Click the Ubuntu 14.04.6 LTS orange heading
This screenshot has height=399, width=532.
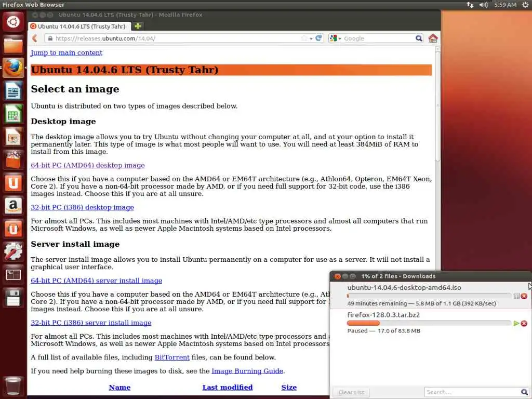point(231,70)
